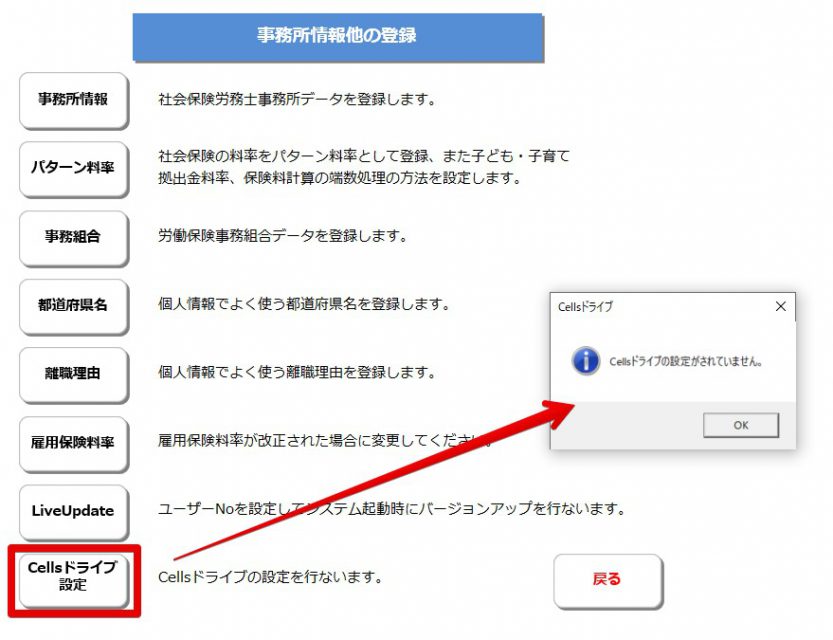Select the 都道府県名 button

click(74, 306)
